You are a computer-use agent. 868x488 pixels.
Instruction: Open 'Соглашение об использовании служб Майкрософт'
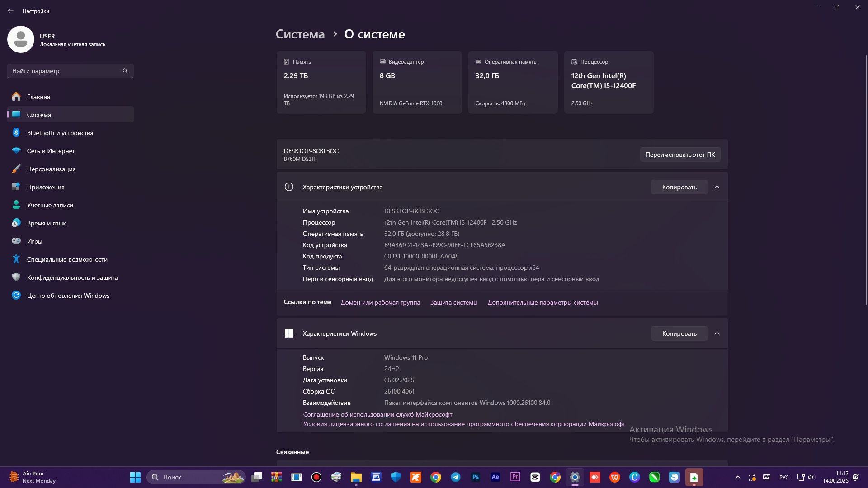coord(377,414)
